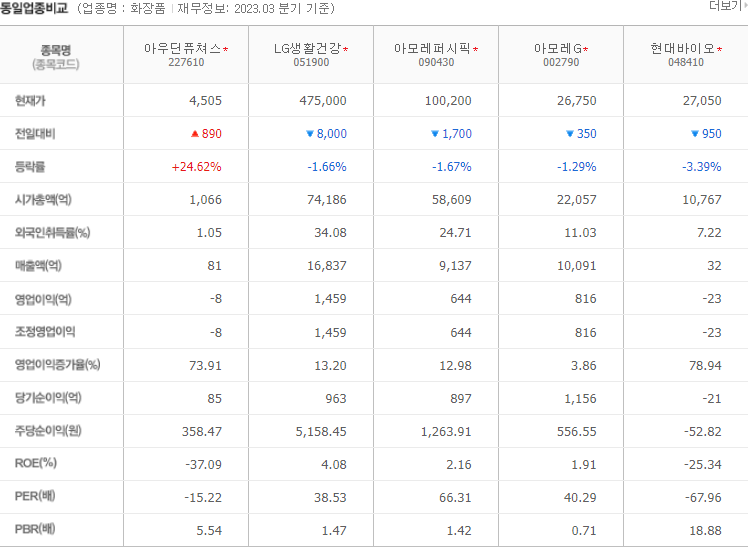Click the 외국인취득률(%) row label
The width and height of the screenshot is (752, 555).
coord(52,233)
